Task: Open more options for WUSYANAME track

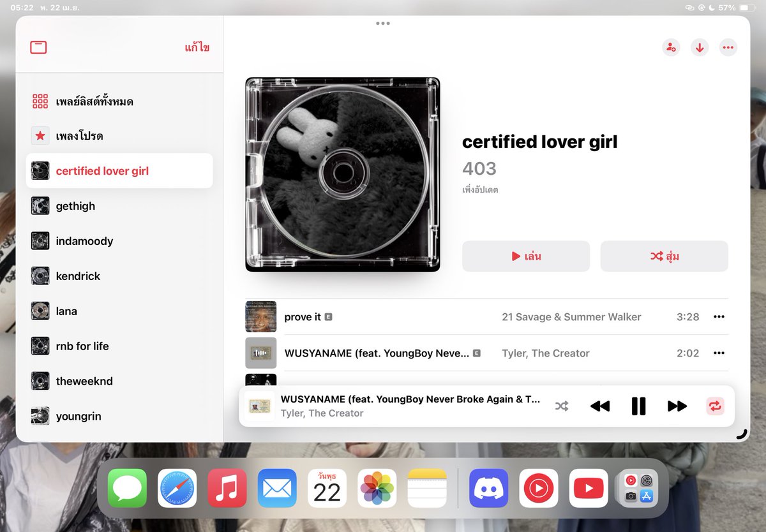Action: pyautogui.click(x=719, y=353)
